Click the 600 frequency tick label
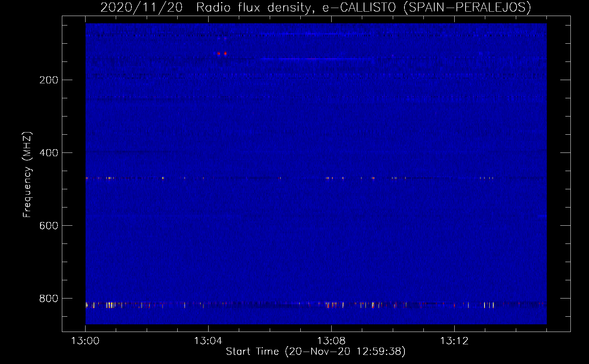Screen dimensions: 589x364 pyautogui.click(x=48, y=226)
